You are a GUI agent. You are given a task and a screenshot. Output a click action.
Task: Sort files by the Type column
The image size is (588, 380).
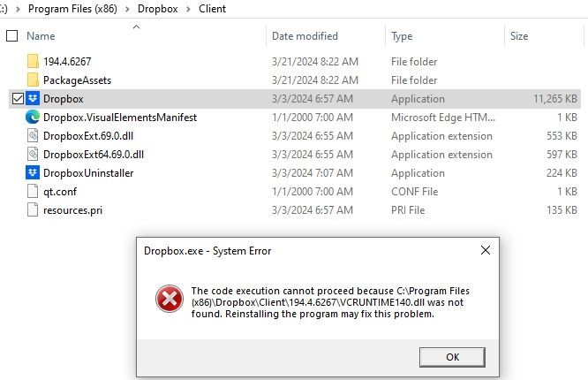point(402,36)
